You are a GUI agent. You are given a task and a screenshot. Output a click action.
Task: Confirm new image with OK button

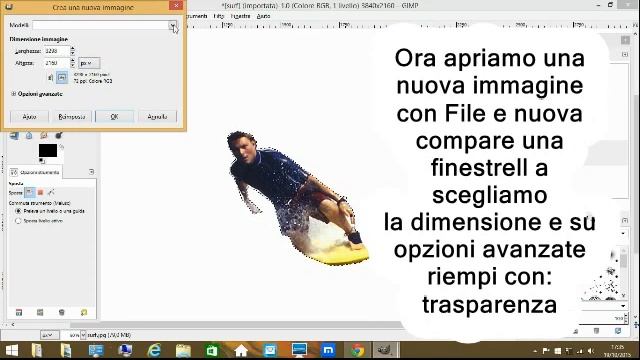pyautogui.click(x=114, y=117)
